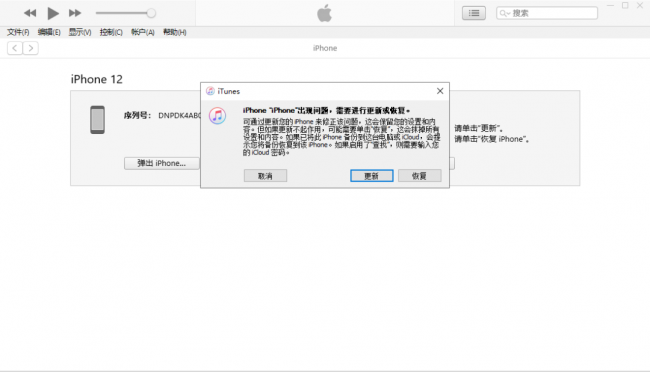Image resolution: width=650 pixels, height=372 pixels.
Task: Open the 显示(V) menu
Action: click(x=80, y=32)
